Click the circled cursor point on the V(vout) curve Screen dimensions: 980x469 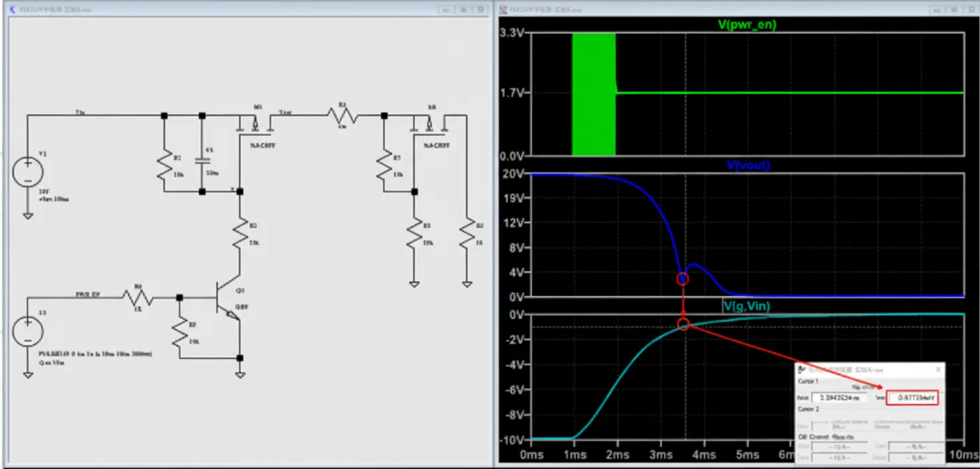(682, 279)
